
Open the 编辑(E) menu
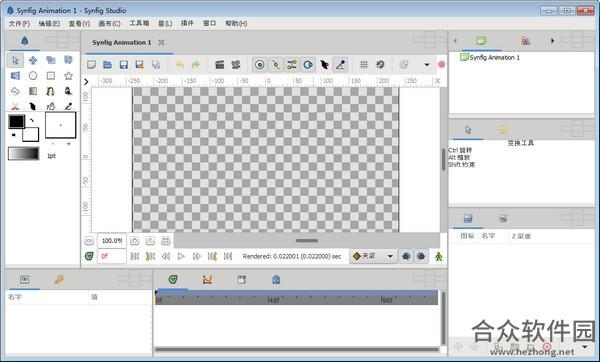click(x=49, y=24)
